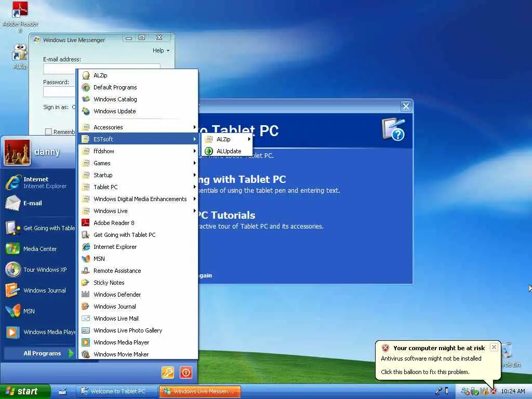Click the Tablet PC help icon
Screen dimensions: 532x399
click(x=394, y=129)
